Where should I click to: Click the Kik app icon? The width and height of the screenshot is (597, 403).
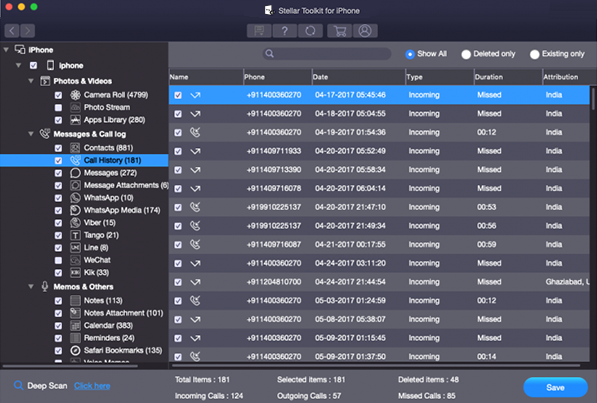click(75, 273)
